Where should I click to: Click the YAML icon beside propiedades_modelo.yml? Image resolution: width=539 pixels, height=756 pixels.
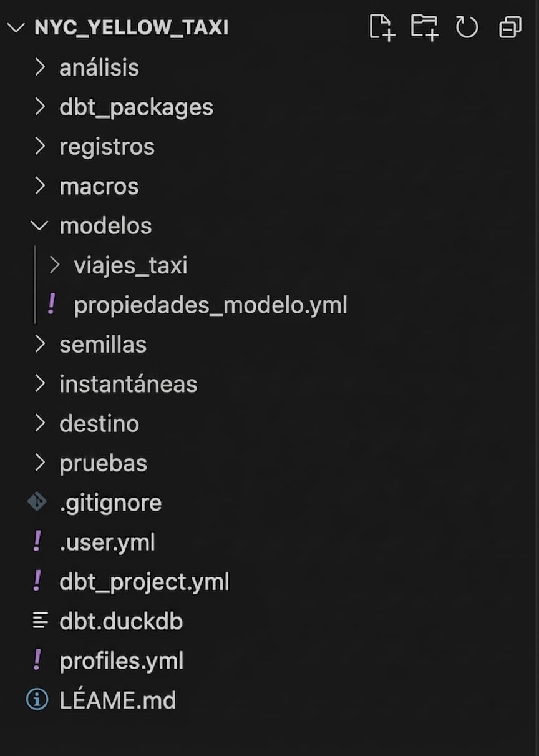[x=52, y=304]
